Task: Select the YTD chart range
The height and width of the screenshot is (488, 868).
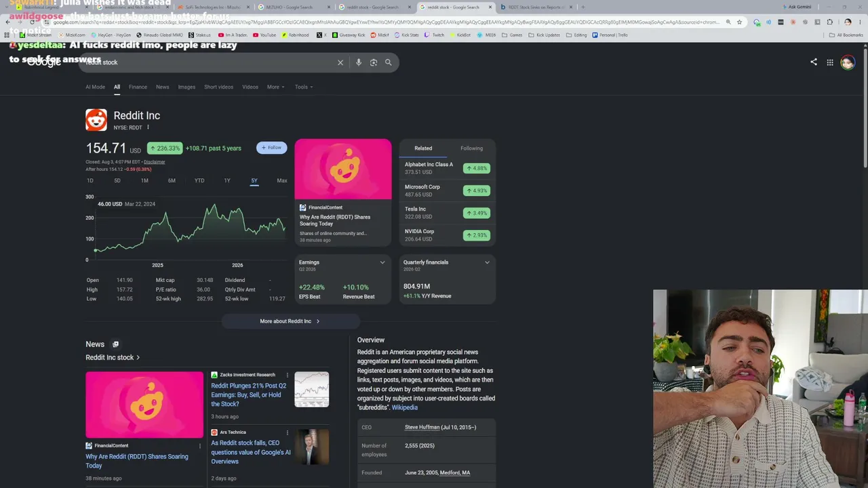Action: pos(199,180)
